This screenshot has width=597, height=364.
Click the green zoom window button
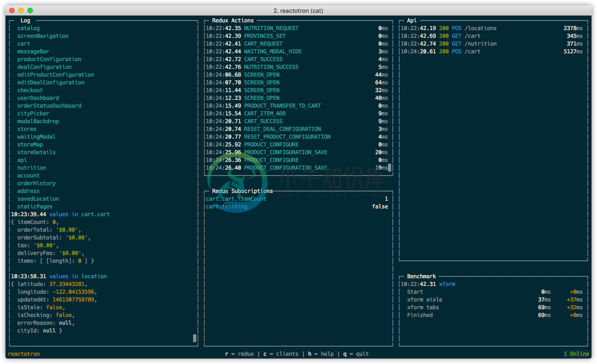30,10
